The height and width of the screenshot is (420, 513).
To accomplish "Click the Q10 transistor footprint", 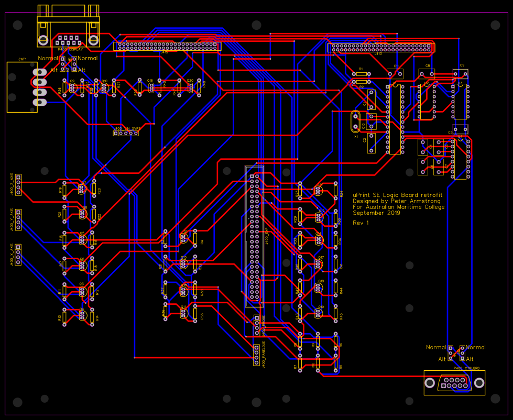I will coord(104,88).
